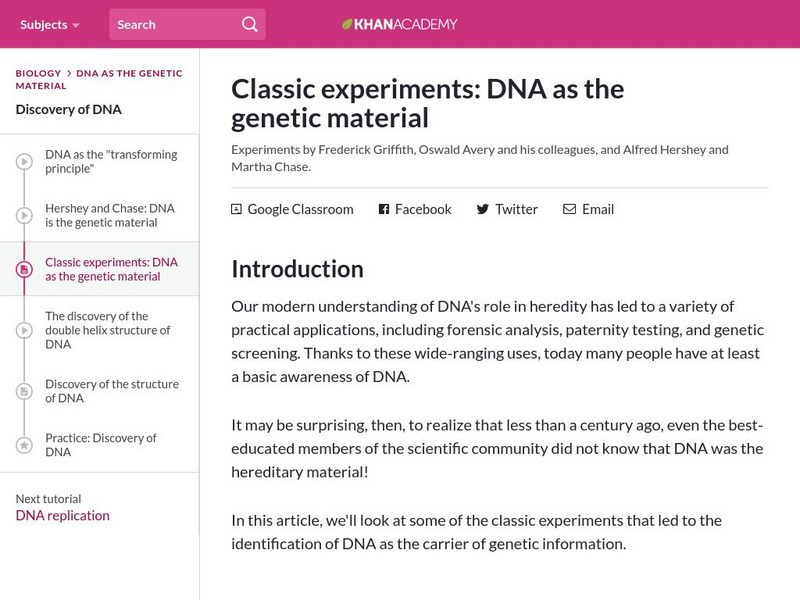Click play icon beside Hershey and Chase video
Image resolution: width=800 pixels, height=600 pixels.
tap(24, 215)
